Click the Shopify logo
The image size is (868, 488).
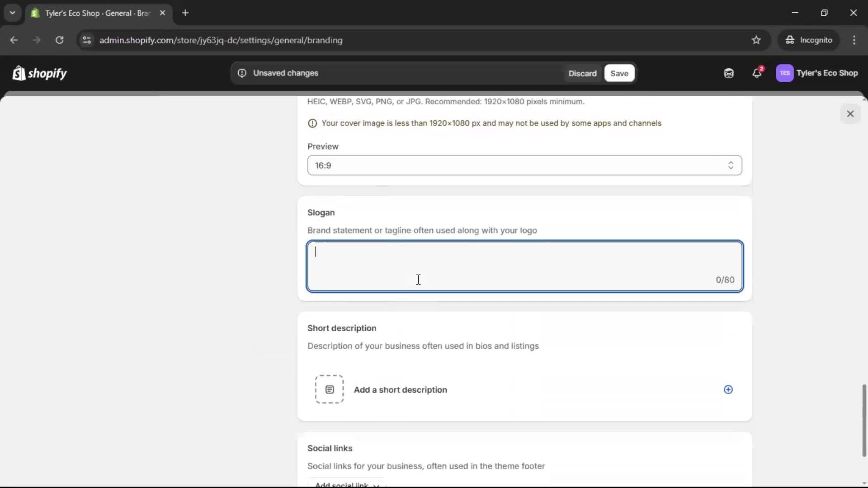tap(39, 73)
